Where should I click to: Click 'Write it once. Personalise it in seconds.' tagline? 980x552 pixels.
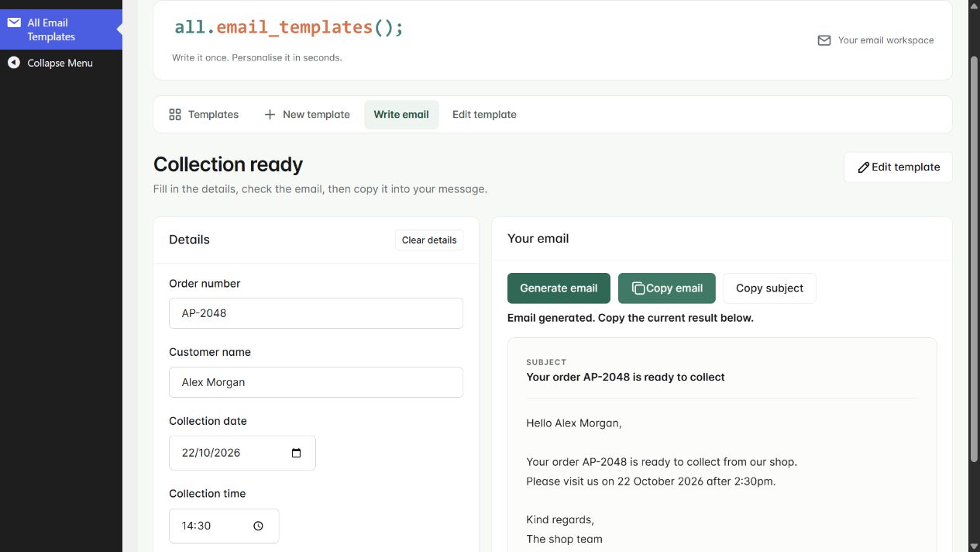click(257, 57)
